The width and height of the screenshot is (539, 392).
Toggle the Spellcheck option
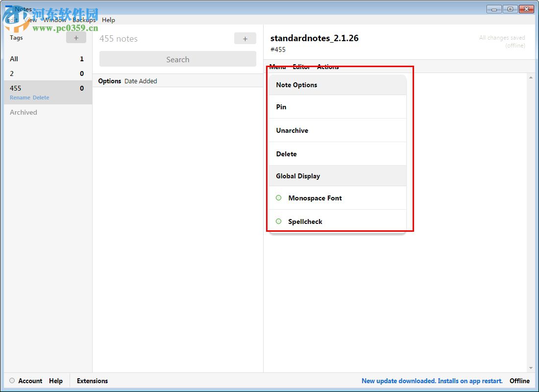337,221
